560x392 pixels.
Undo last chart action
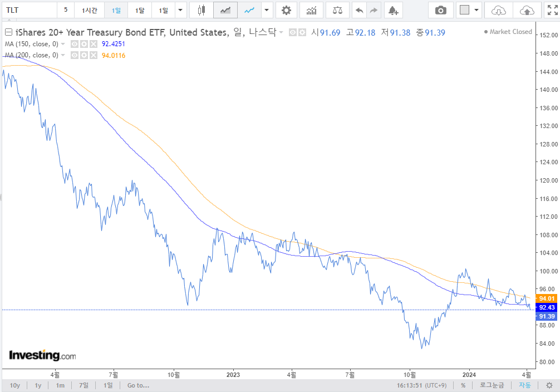click(359, 11)
